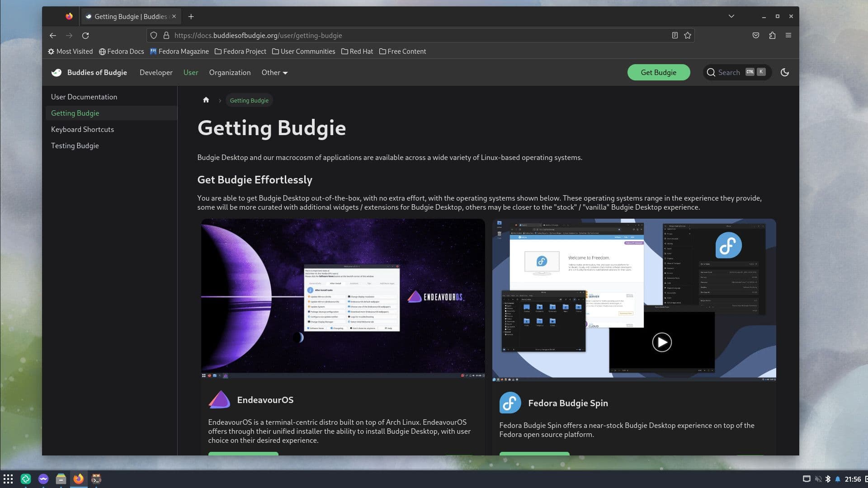Open notifications bell in tray
This screenshot has height=488, width=868.
838,479
